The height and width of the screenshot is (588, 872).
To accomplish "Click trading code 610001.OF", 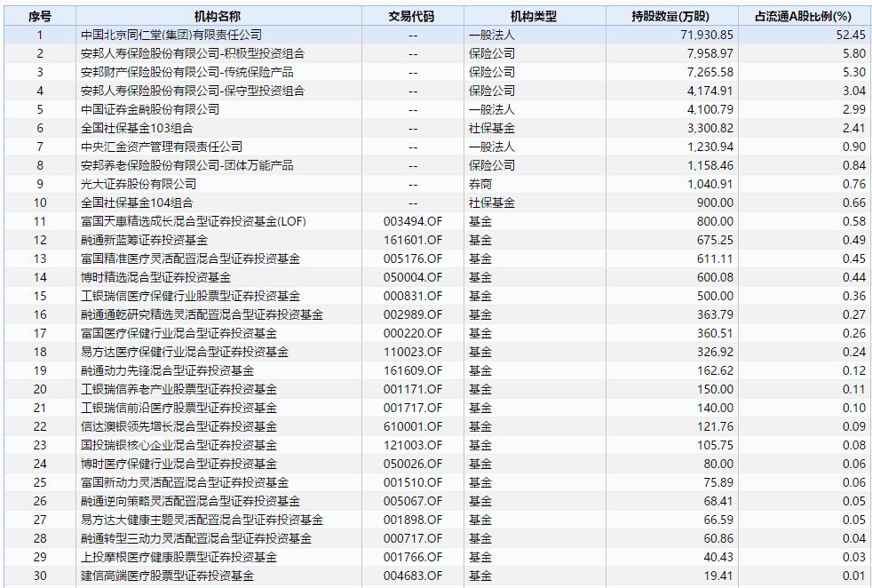I will (x=413, y=426).
